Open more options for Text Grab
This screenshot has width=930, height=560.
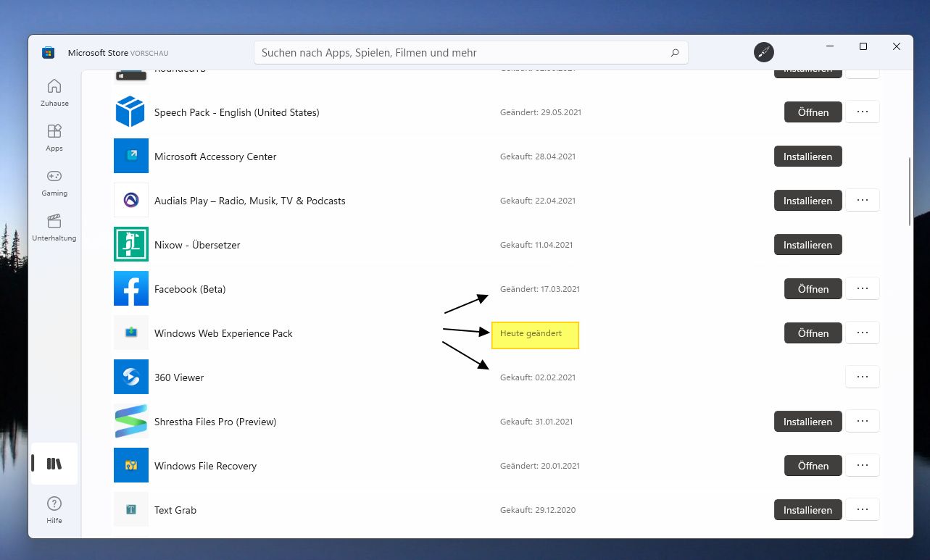pos(863,509)
